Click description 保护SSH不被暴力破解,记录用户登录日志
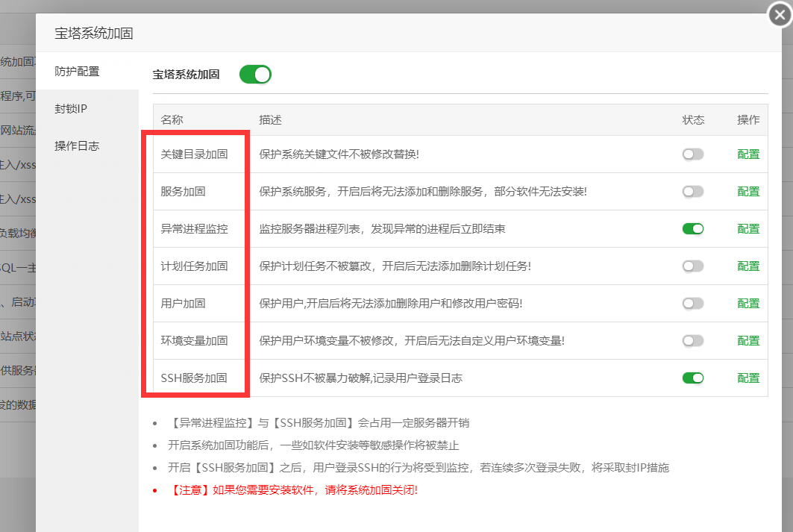Screen dimensions: 793x532 point(360,378)
